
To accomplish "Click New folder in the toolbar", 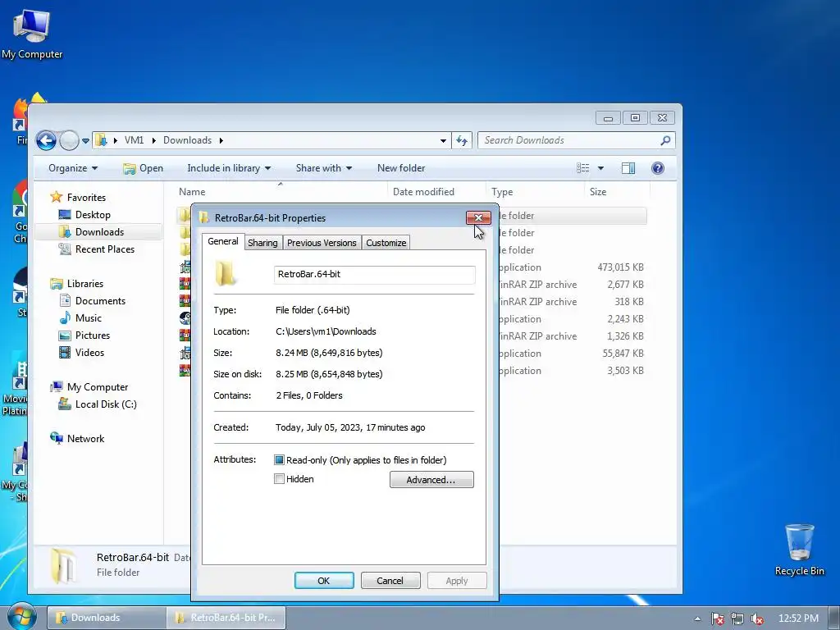I will click(x=400, y=168).
